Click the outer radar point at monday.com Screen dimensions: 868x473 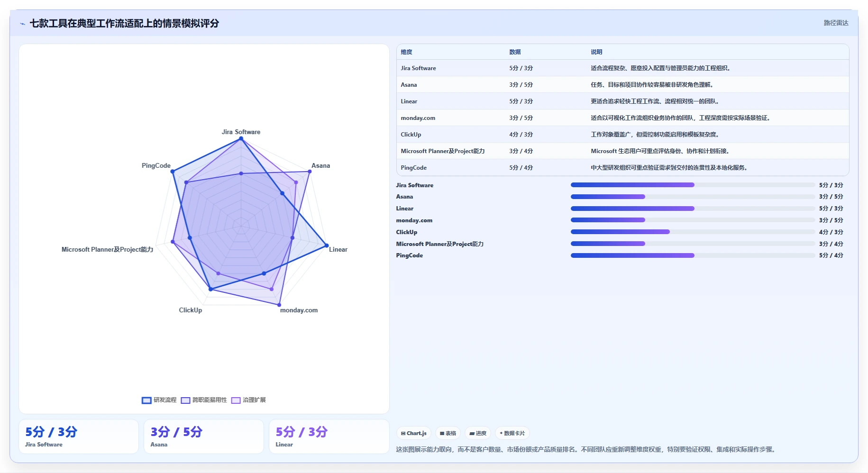279,305
